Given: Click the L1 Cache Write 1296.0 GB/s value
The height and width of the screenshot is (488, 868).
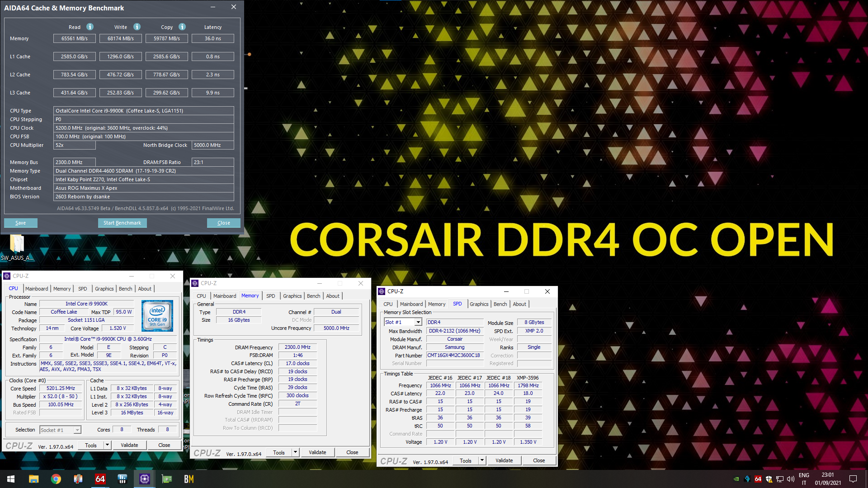Looking at the screenshot, I should pos(121,56).
